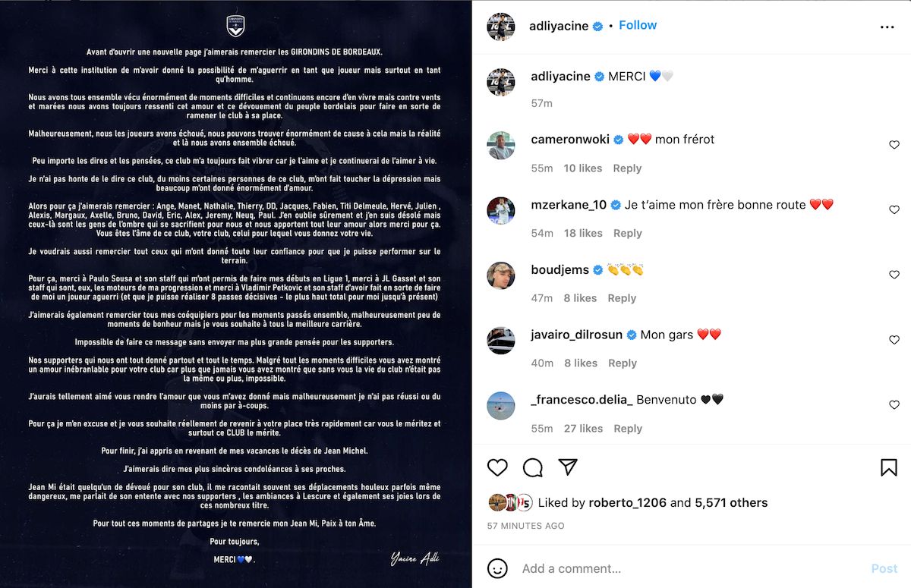Open the three-dot more options menu
The width and height of the screenshot is (911, 588).
pyautogui.click(x=887, y=27)
